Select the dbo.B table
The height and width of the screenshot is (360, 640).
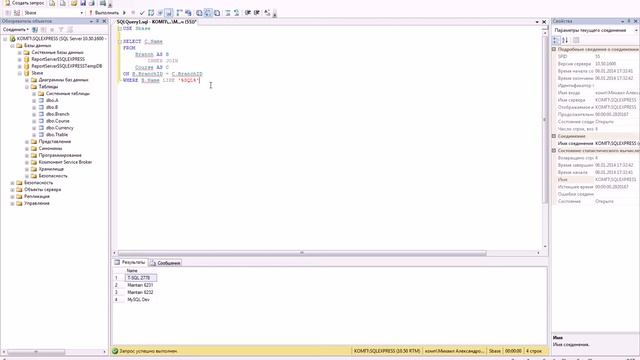tap(52, 107)
